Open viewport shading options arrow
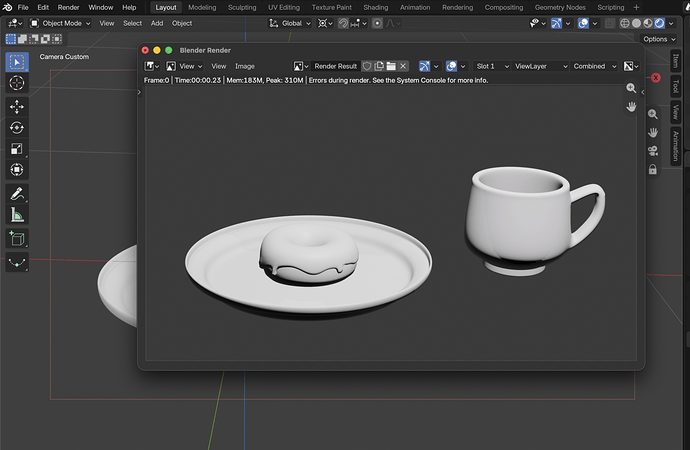 click(x=671, y=23)
